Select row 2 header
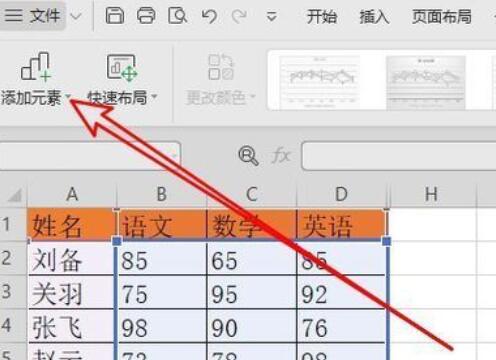Screen dimensions: 496x360 click(x=13, y=258)
